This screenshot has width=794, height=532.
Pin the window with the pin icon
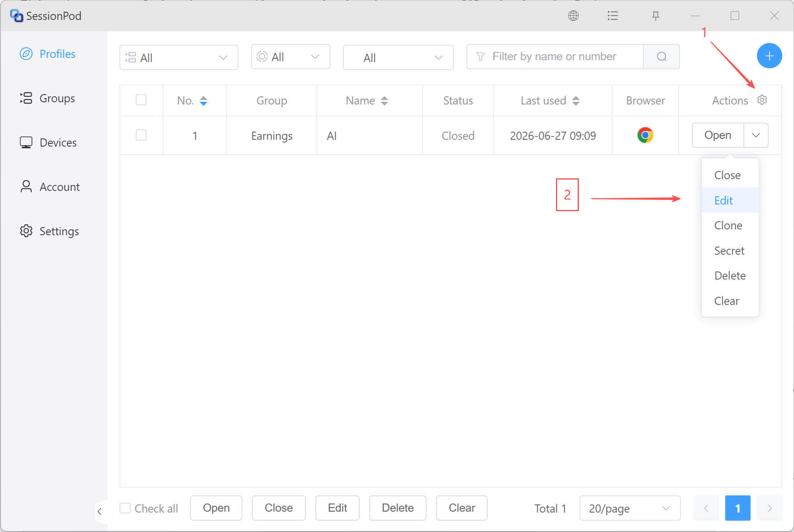[x=655, y=16]
